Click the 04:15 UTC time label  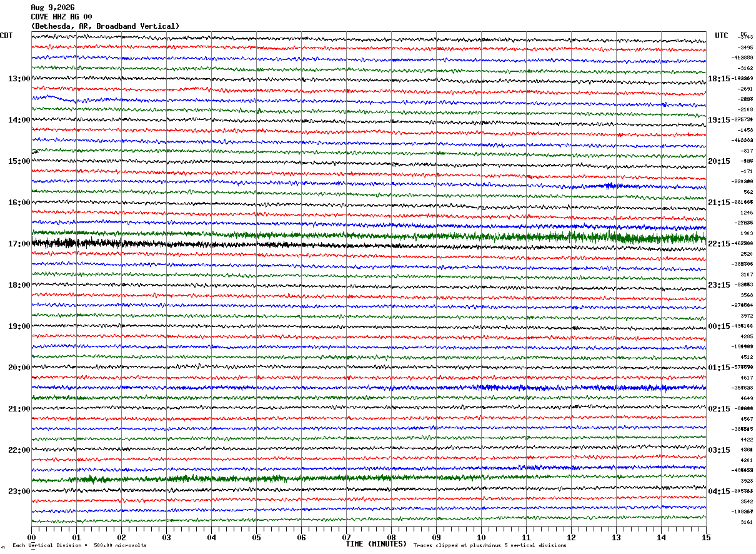pyautogui.click(x=719, y=491)
